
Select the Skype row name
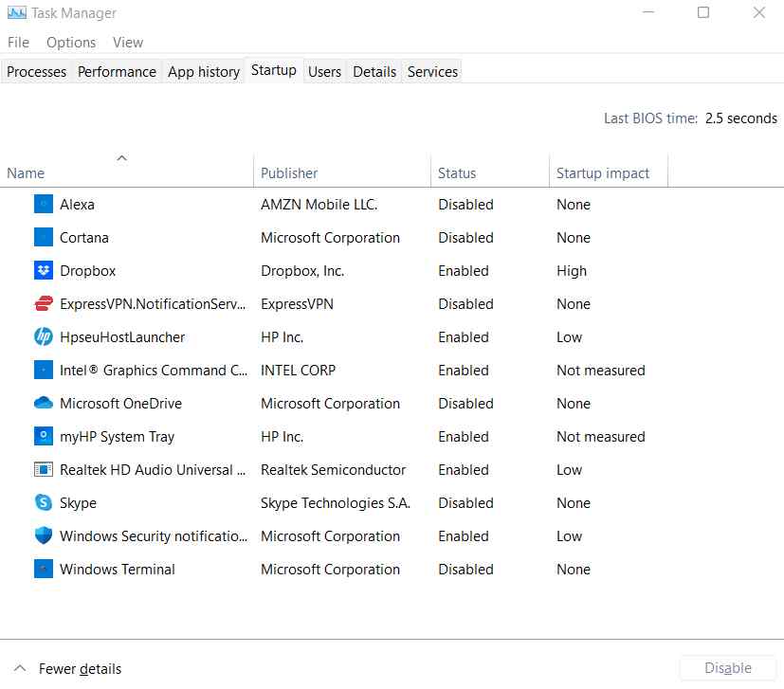78,503
